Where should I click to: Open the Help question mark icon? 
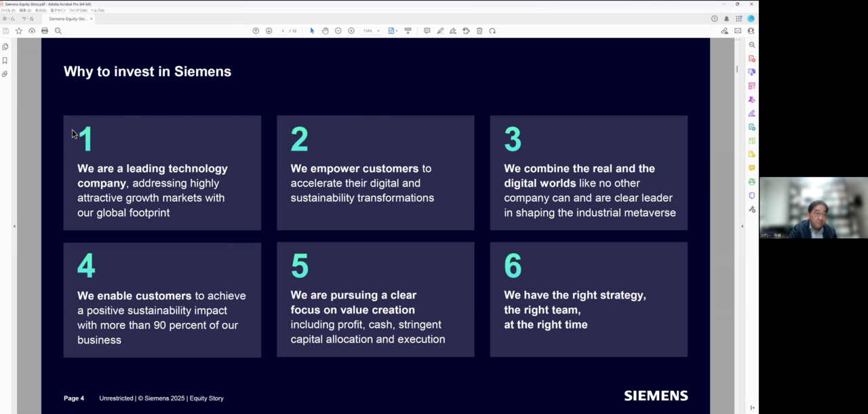pos(714,18)
